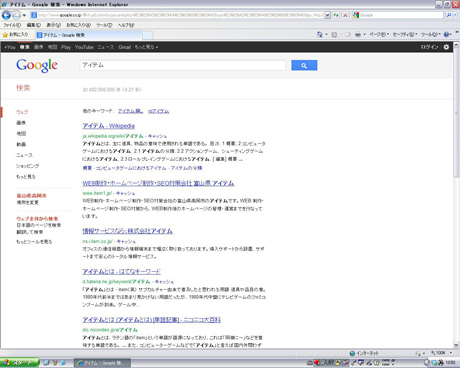Screen dimensions: 460x368
Task: Click the IE search provider box
Action: click(398, 15)
